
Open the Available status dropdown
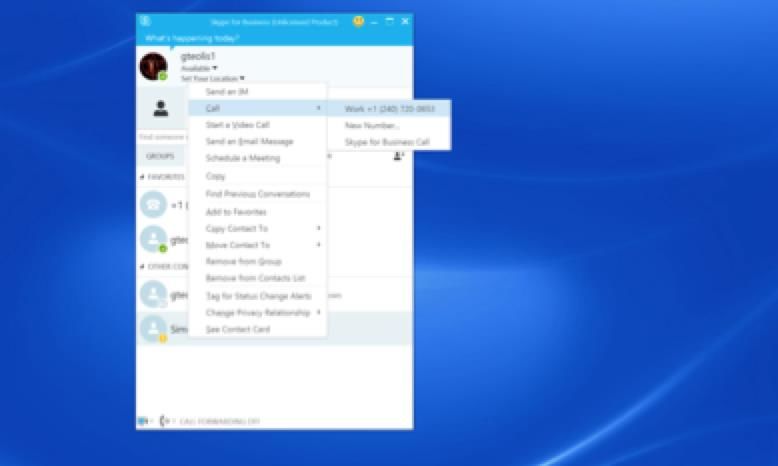pyautogui.click(x=199, y=68)
